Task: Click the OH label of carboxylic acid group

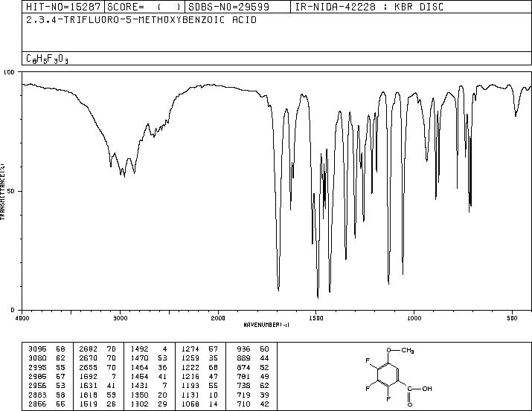Action: pos(427,389)
